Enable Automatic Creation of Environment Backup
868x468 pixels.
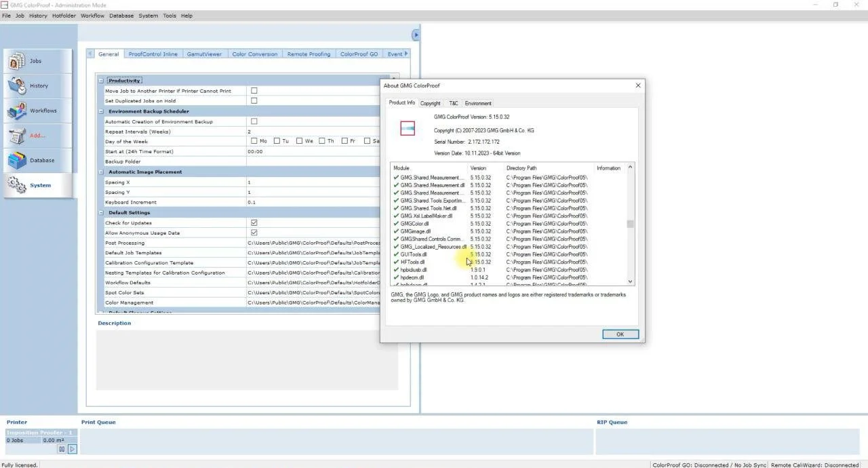(254, 121)
